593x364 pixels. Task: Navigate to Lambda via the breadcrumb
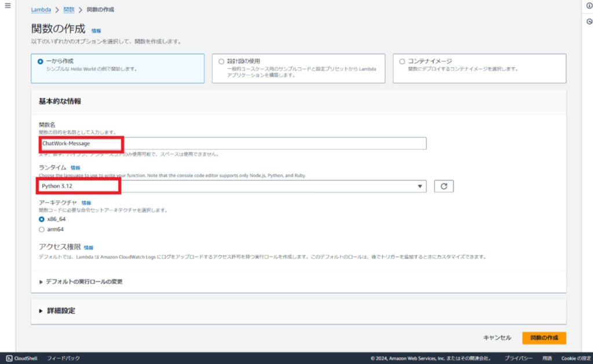click(x=41, y=9)
